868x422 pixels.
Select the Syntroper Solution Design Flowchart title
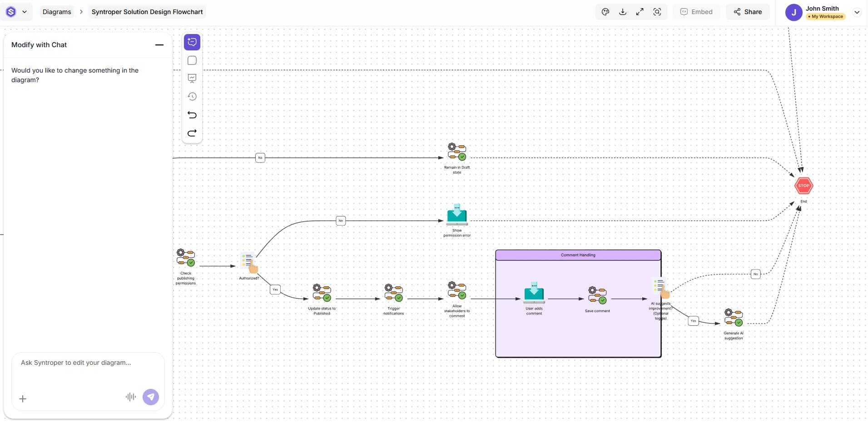pyautogui.click(x=147, y=12)
